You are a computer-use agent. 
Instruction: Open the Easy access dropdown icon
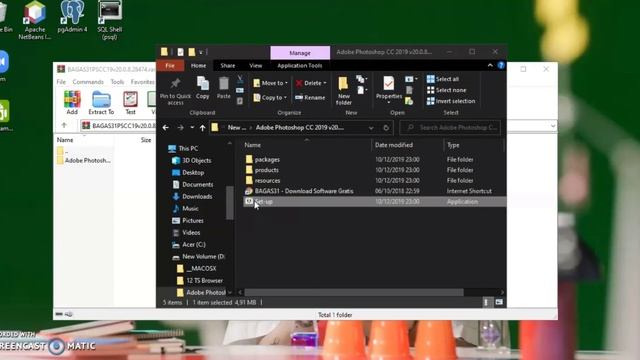tap(361, 90)
